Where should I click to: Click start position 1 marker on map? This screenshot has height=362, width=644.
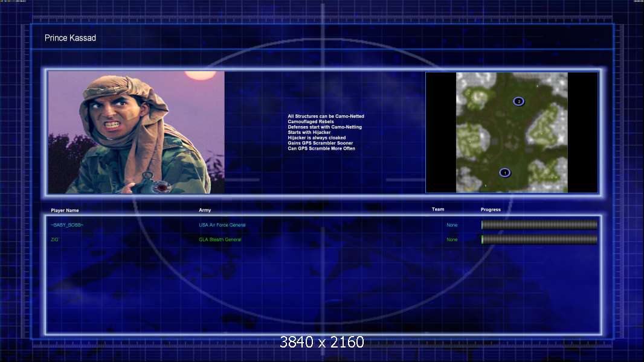coord(505,173)
